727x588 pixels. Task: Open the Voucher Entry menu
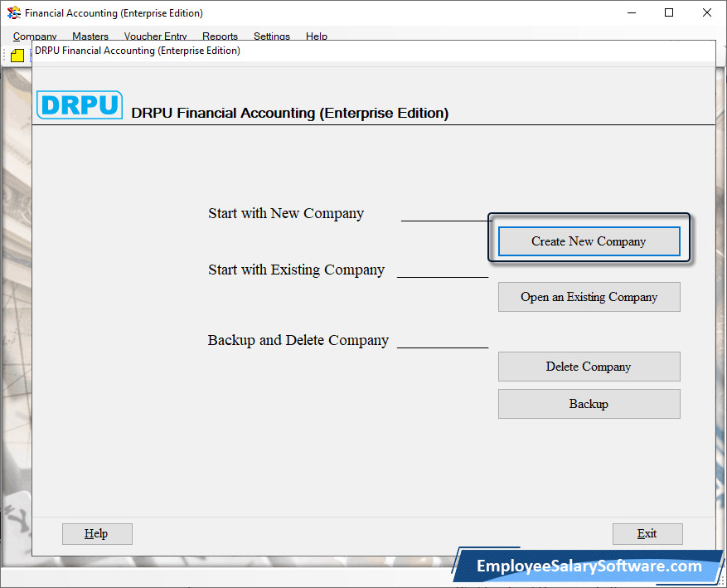pyautogui.click(x=155, y=36)
